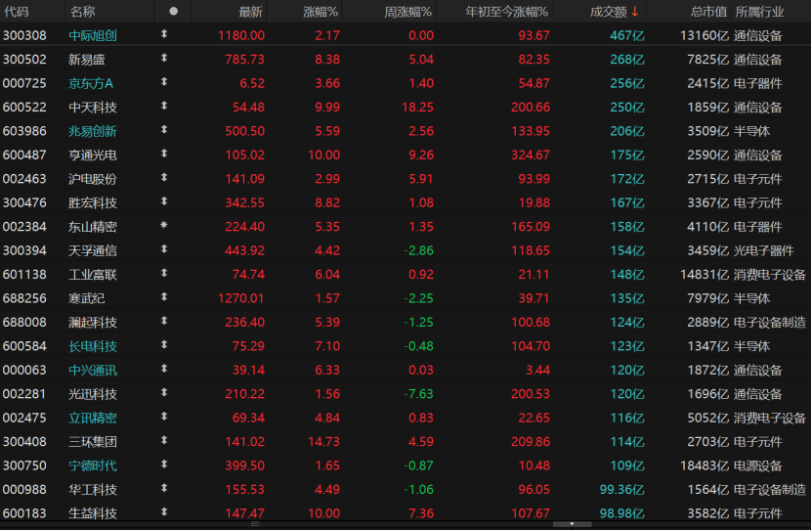The width and height of the screenshot is (812, 531).
Task: Click the pin icon in 宁德时代 row
Action: tap(164, 465)
